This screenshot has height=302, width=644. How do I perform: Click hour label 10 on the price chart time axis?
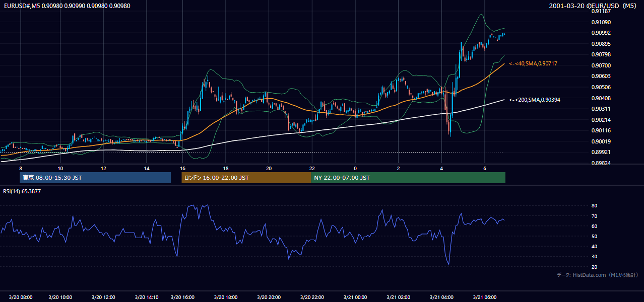(60, 168)
